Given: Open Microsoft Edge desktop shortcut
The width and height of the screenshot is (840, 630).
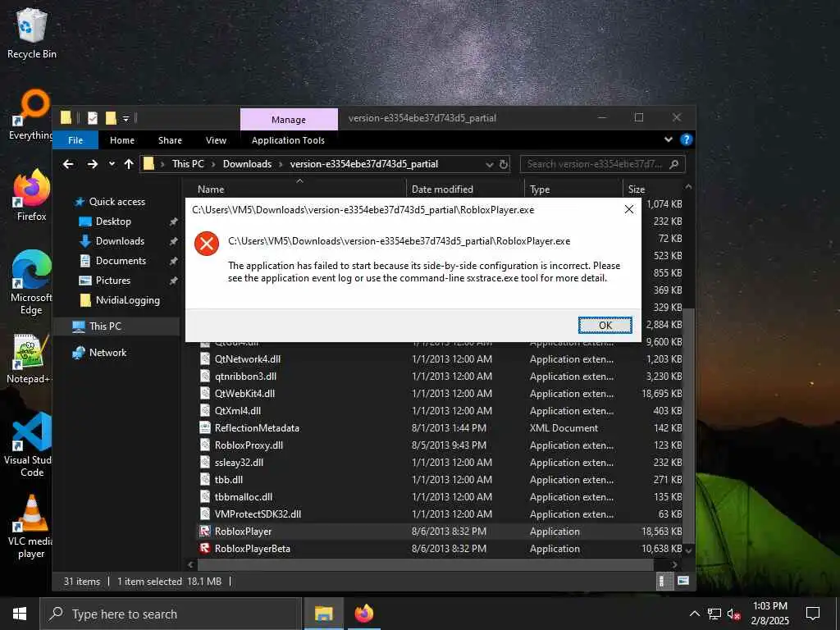Looking at the screenshot, I should click(x=32, y=283).
